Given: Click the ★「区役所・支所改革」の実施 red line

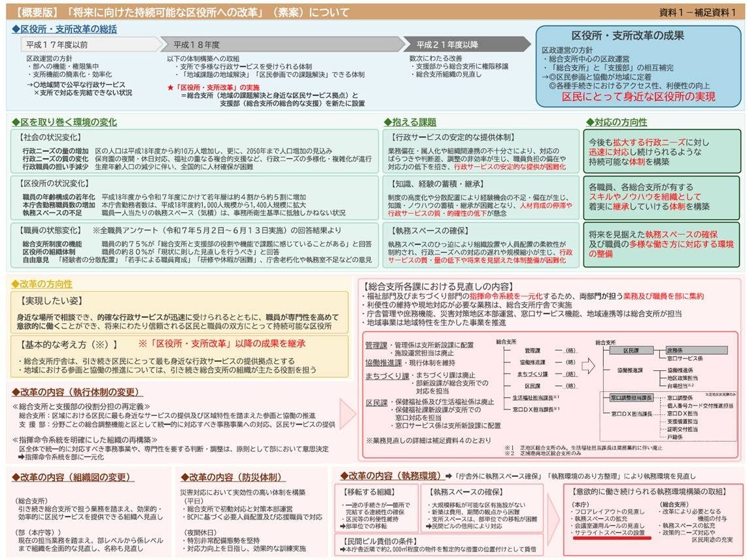Looking at the screenshot, I should [213, 87].
